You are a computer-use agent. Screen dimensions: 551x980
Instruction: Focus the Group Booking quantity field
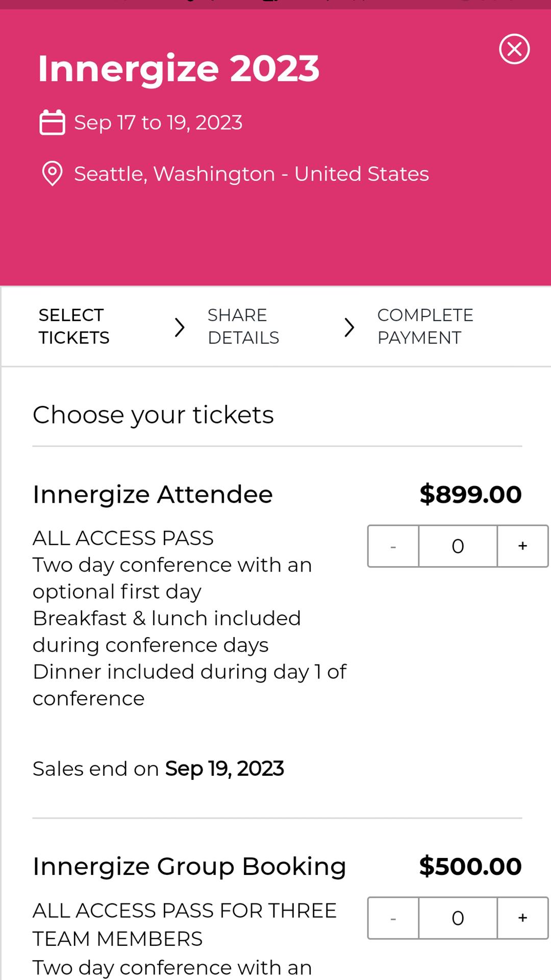point(458,918)
